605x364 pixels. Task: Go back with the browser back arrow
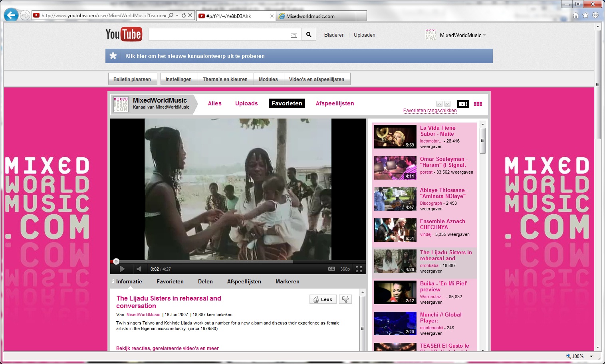point(11,15)
